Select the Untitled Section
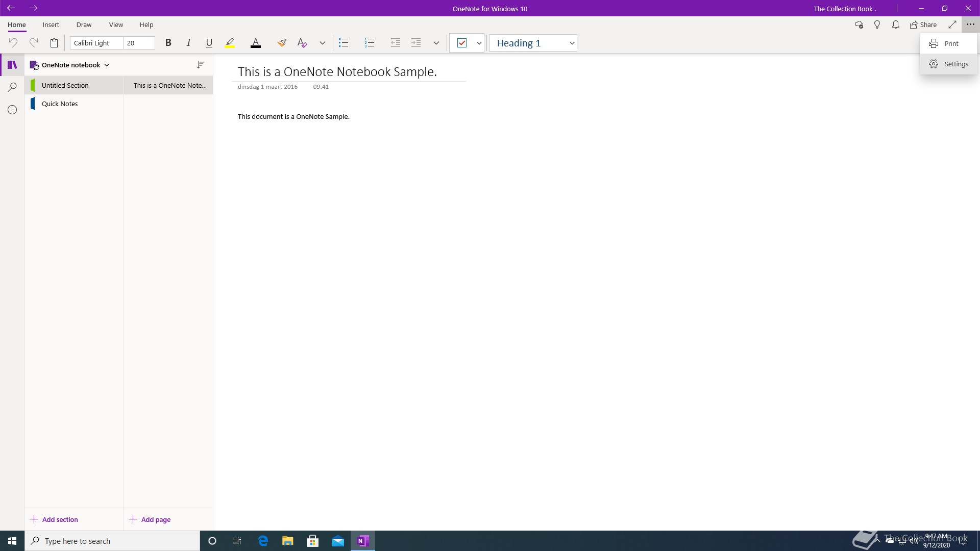The width and height of the screenshot is (980, 551). point(74,85)
